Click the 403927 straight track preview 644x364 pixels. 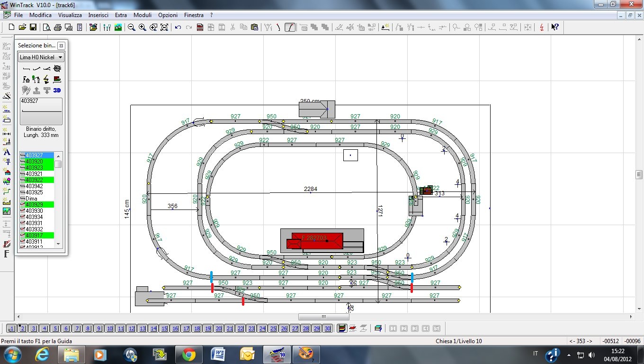click(41, 111)
